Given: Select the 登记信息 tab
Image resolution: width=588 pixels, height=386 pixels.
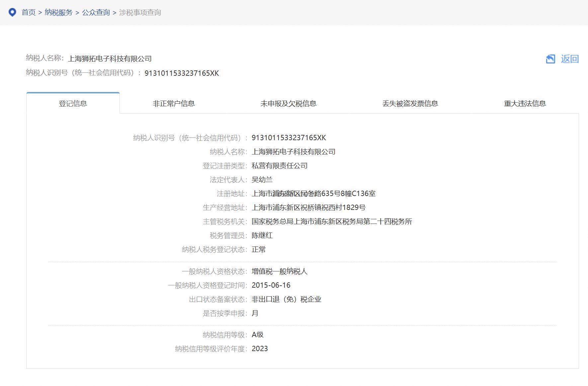Looking at the screenshot, I should pos(73,103).
